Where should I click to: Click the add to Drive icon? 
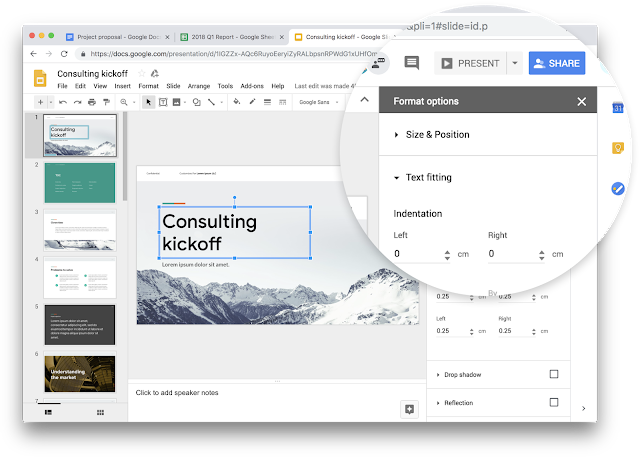[x=155, y=73]
